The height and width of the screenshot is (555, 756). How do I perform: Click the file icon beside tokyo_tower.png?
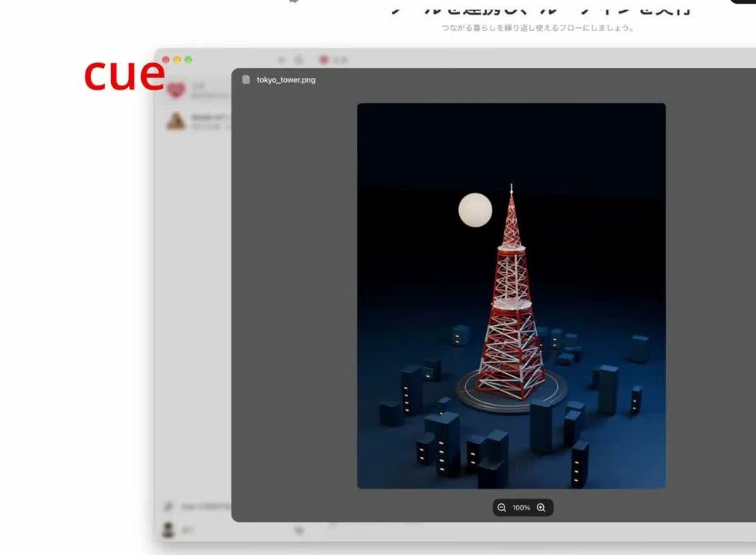click(x=246, y=79)
